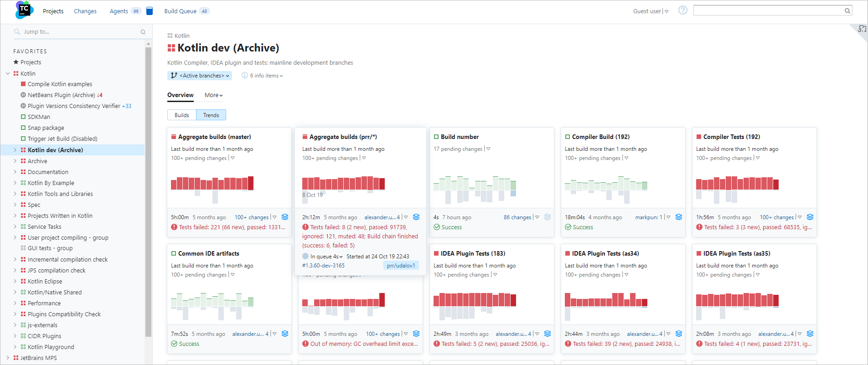Click the TeamCity logo icon
868x365 pixels.
pyautogui.click(x=24, y=10)
